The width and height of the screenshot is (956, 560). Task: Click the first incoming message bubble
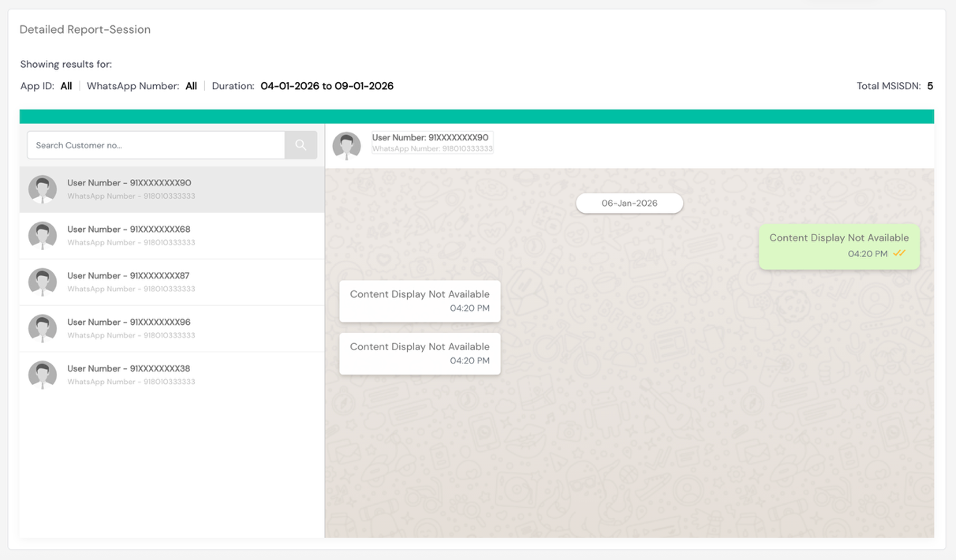tap(420, 301)
